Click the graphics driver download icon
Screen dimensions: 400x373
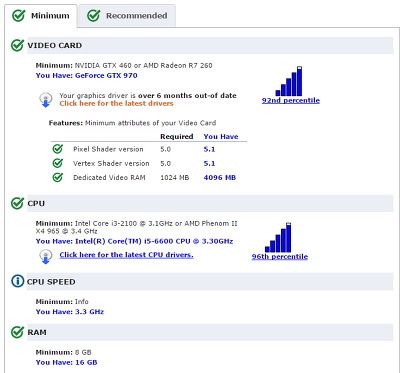point(46,100)
